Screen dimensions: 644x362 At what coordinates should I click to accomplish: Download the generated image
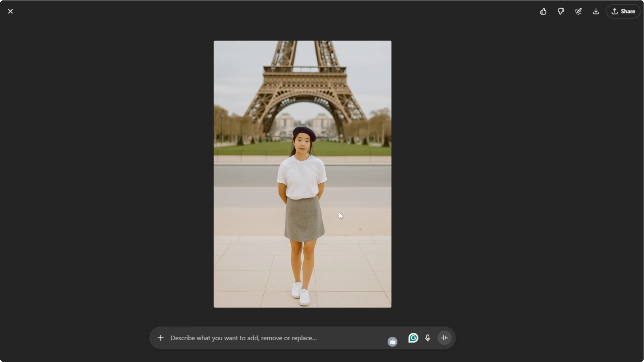pyautogui.click(x=596, y=11)
